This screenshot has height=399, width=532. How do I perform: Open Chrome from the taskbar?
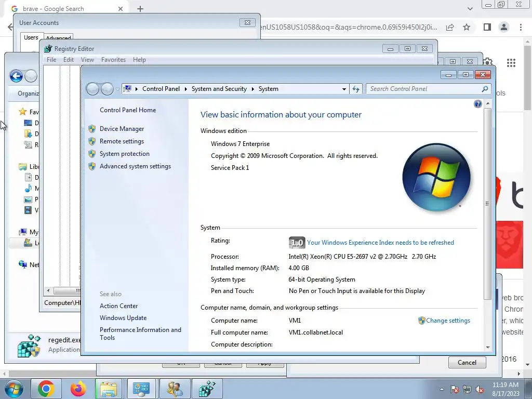[46, 389]
